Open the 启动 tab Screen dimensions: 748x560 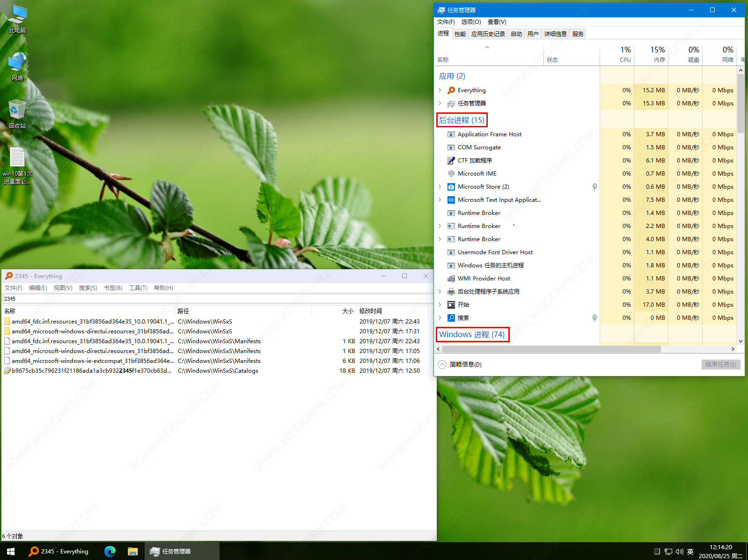(x=516, y=34)
